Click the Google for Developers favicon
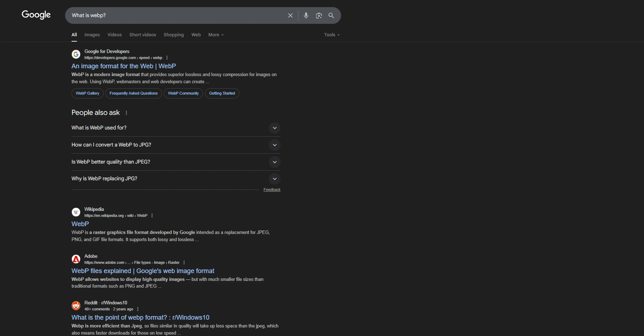 click(x=76, y=54)
